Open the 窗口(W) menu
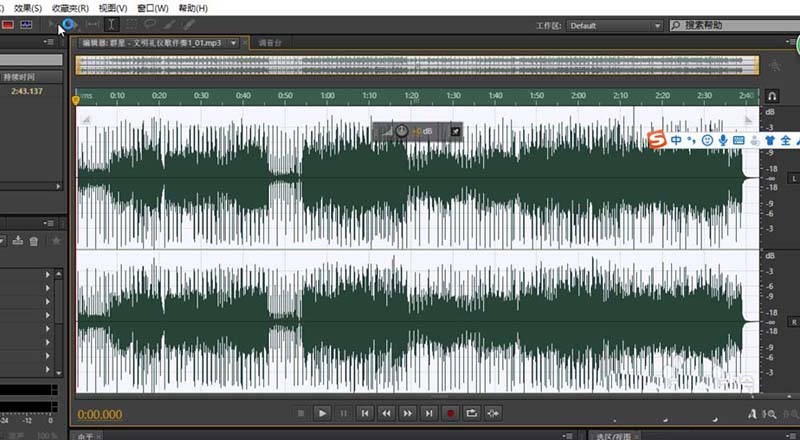The height and width of the screenshot is (440, 800). pos(151,7)
